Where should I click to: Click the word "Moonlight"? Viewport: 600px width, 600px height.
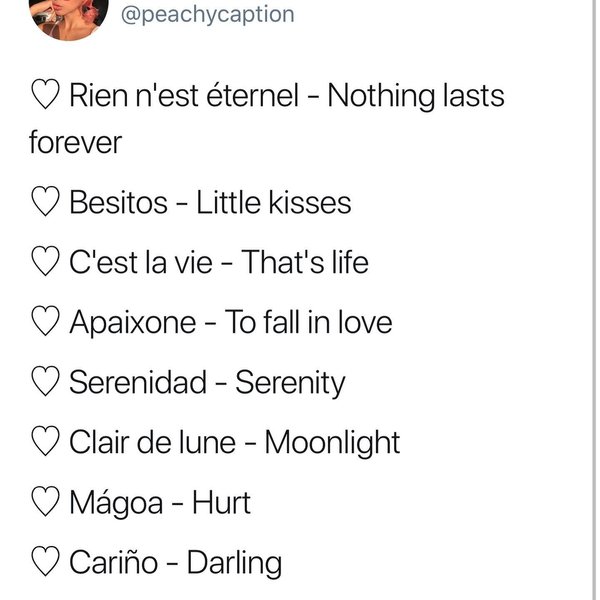332,443
